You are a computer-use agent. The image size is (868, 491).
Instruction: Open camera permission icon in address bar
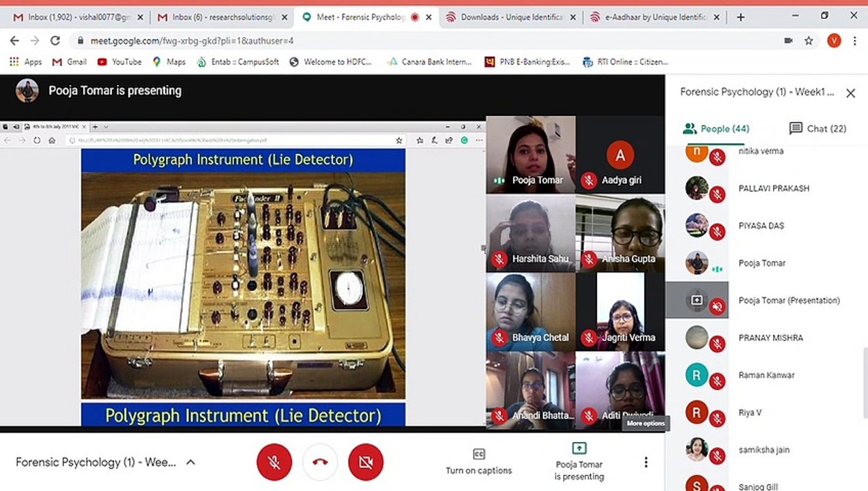(x=788, y=41)
